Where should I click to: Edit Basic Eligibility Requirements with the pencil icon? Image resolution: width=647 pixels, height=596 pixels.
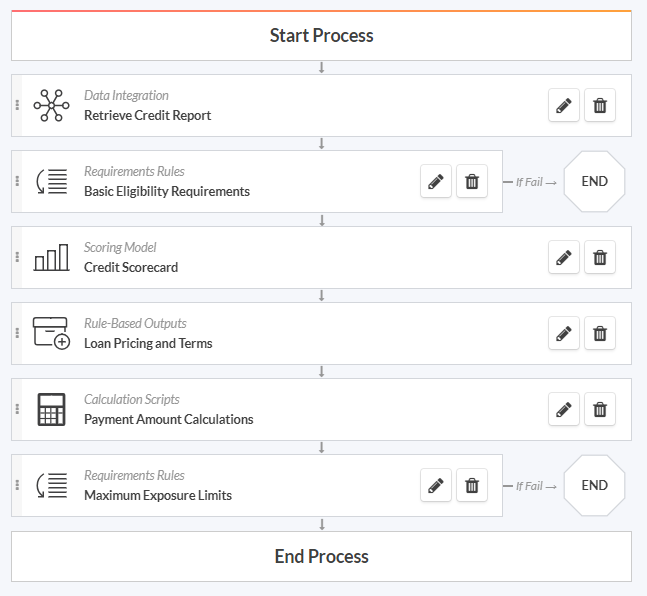coord(436,181)
